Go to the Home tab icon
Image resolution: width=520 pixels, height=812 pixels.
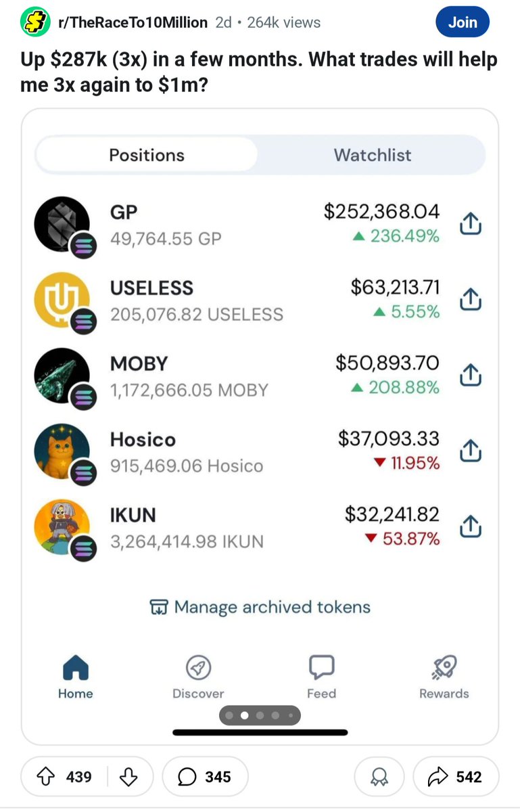coord(76,667)
